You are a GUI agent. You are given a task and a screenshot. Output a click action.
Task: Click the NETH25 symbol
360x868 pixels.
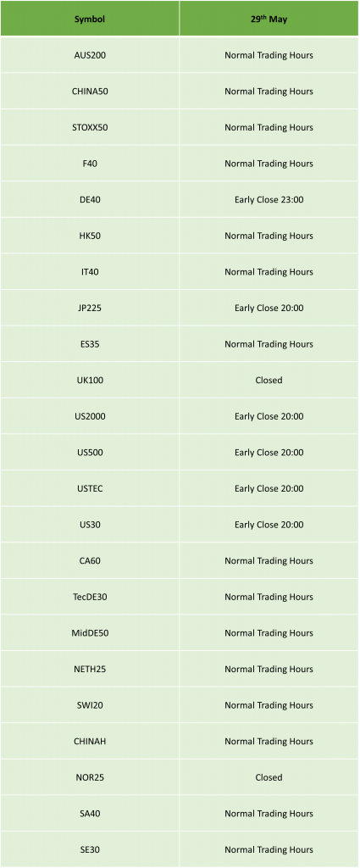coord(90,670)
